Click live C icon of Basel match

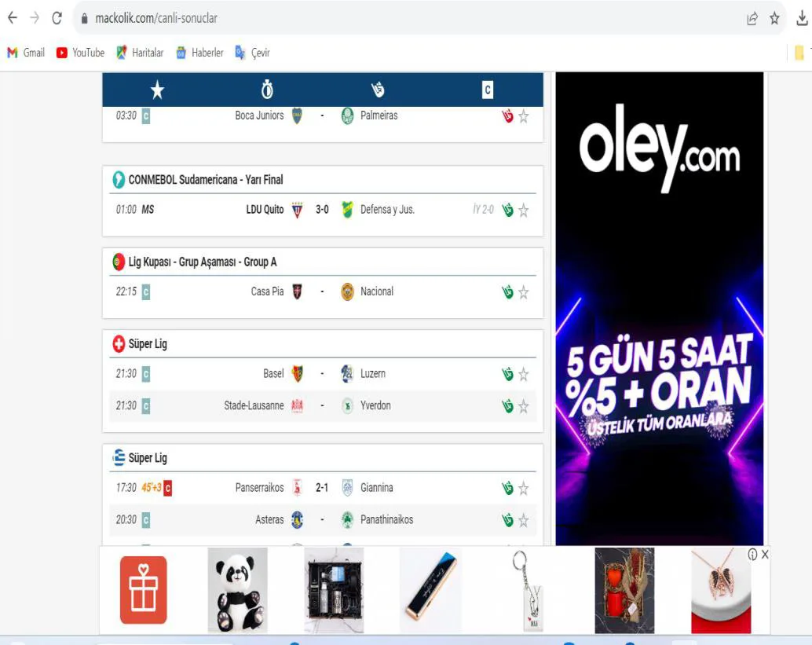[x=146, y=373]
